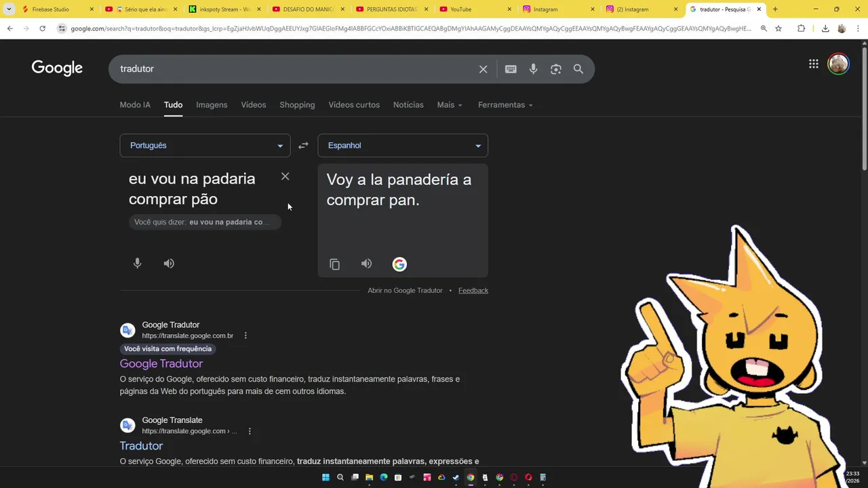Click the Chrome address bar URL
The width and height of the screenshot is (868, 488).
pyautogui.click(x=410, y=28)
